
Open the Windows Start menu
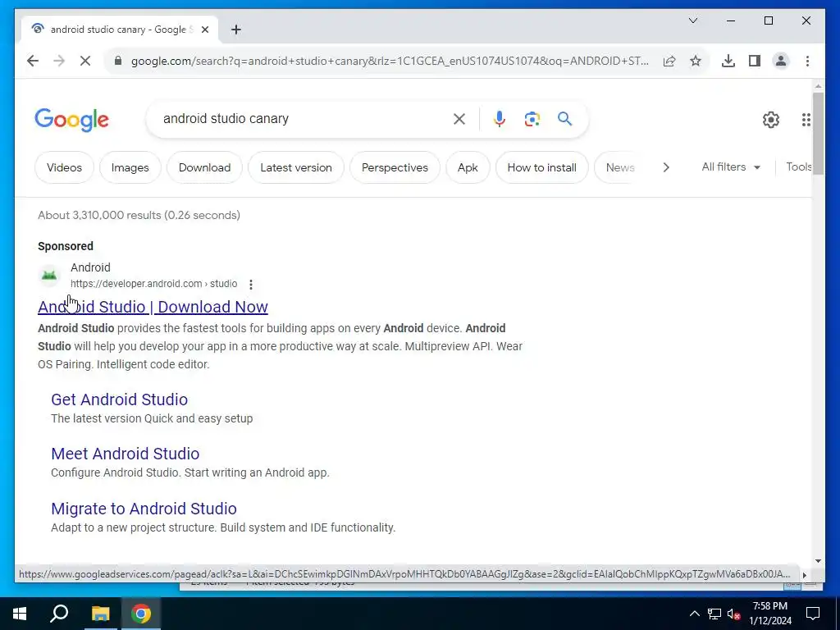click(20, 614)
